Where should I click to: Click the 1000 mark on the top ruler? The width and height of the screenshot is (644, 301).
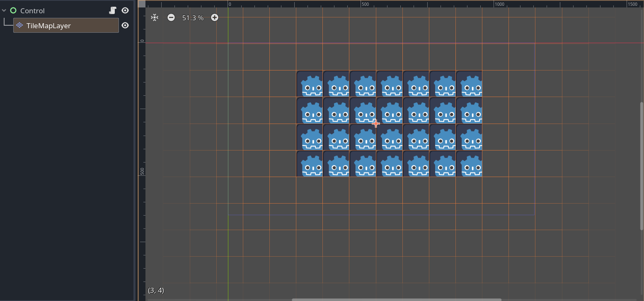pyautogui.click(x=499, y=4)
